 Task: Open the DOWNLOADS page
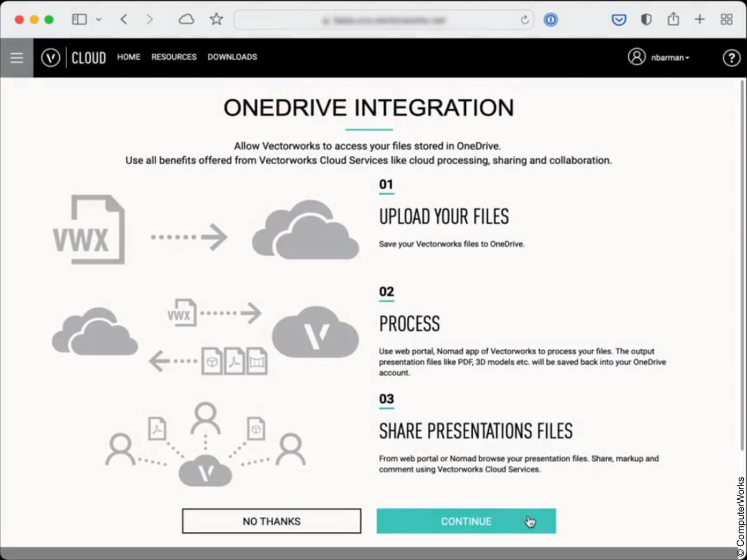[232, 57]
